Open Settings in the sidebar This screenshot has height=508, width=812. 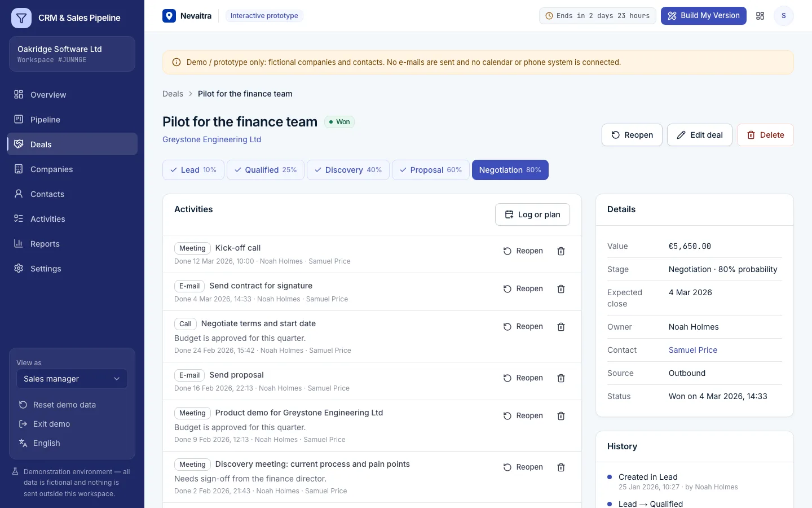tap(72, 269)
